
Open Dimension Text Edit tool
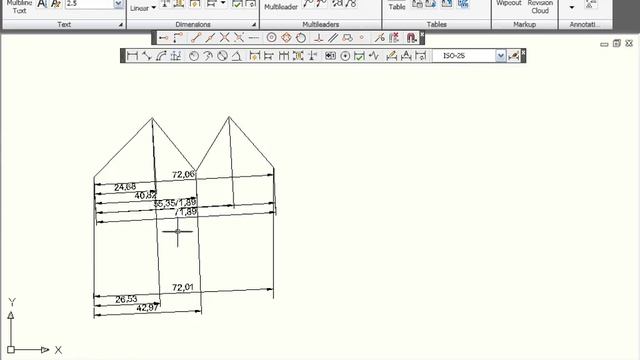click(x=406, y=56)
